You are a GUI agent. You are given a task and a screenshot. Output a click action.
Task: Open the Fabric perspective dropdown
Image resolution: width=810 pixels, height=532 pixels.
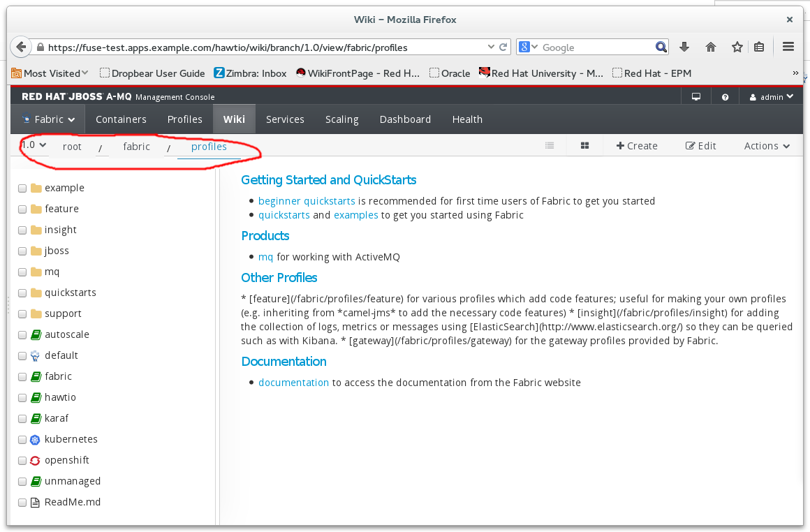click(x=48, y=119)
